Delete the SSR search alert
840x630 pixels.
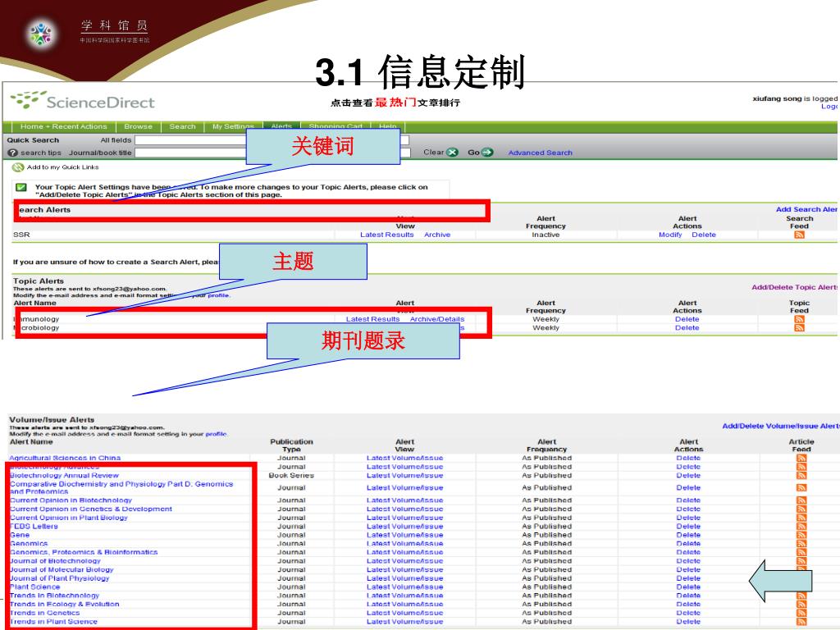(703, 235)
